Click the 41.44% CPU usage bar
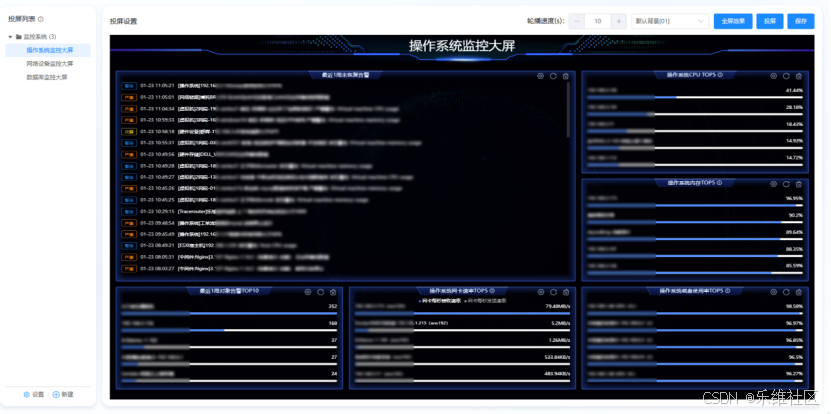Viewport: 831px width, 414px height. coord(695,98)
